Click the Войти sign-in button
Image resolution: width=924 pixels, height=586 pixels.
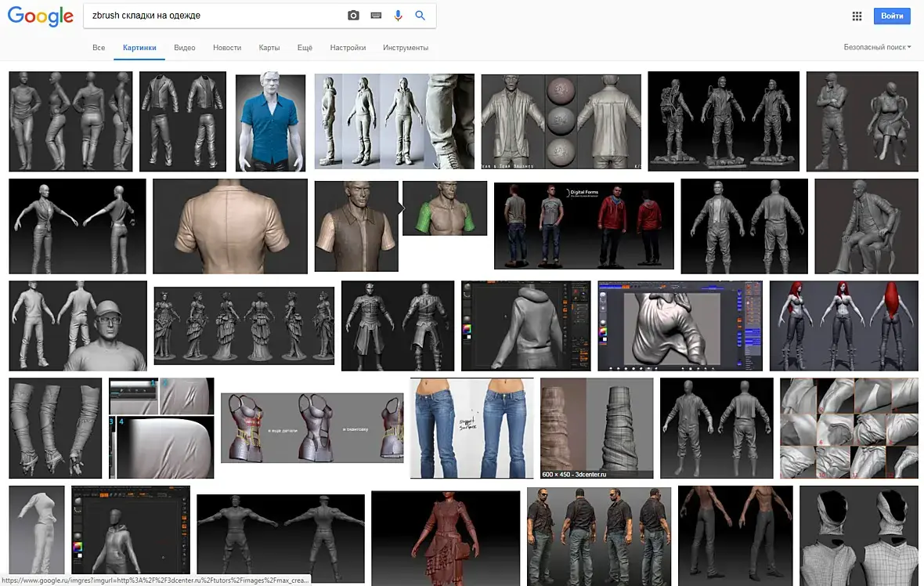coord(892,16)
